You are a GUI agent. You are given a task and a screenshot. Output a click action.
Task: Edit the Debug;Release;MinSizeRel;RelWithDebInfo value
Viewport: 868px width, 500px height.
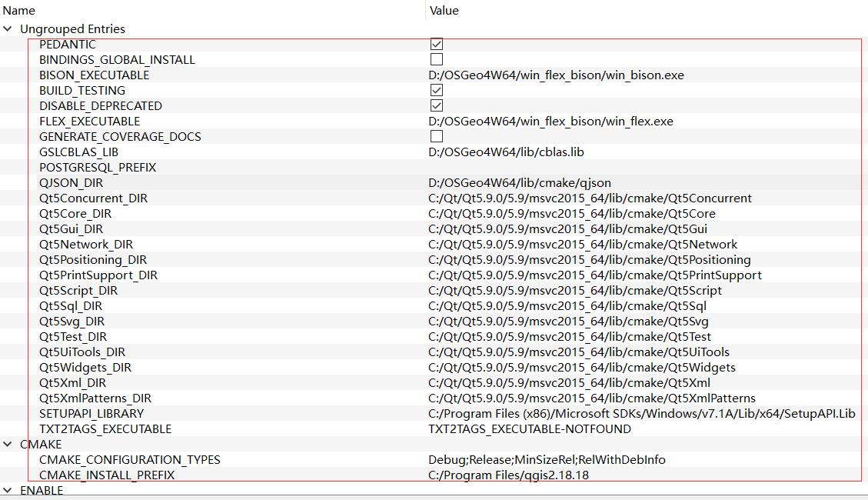coord(547,459)
